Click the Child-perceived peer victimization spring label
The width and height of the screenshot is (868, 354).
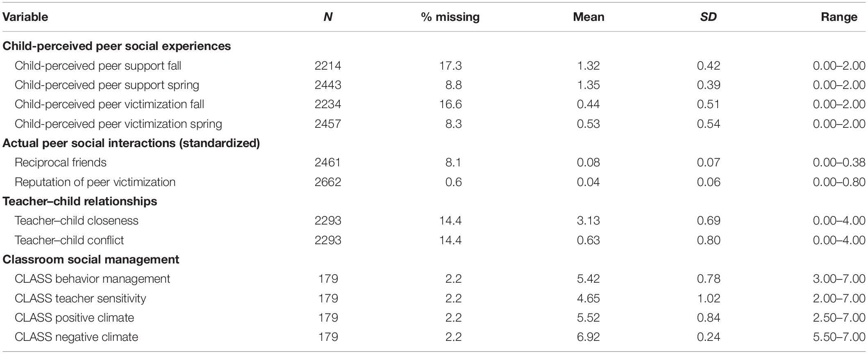click(118, 124)
